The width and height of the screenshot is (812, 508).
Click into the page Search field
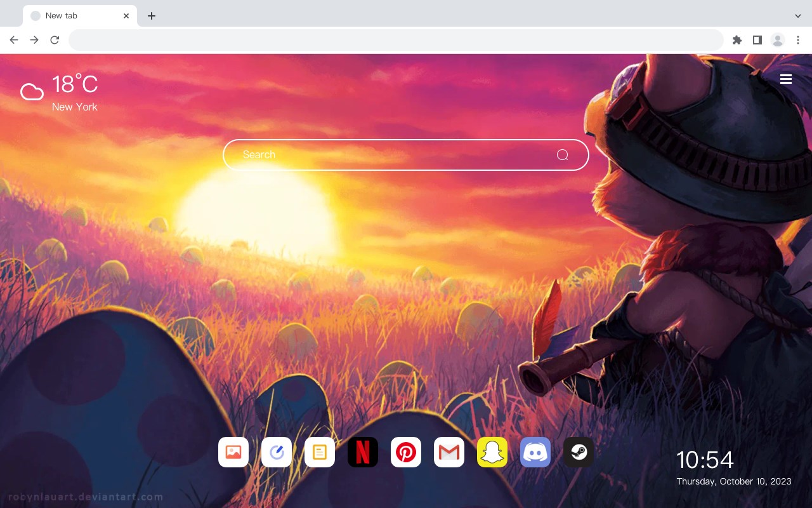[406, 155]
